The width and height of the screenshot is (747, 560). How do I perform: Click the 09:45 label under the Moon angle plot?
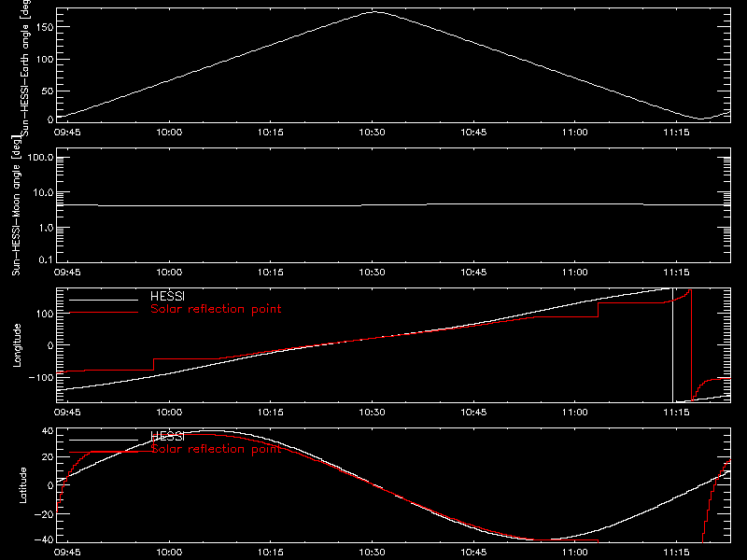coord(67,273)
